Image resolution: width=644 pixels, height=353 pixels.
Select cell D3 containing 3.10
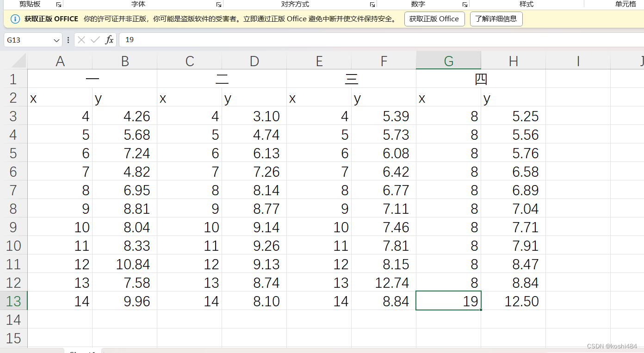pyautogui.click(x=254, y=116)
